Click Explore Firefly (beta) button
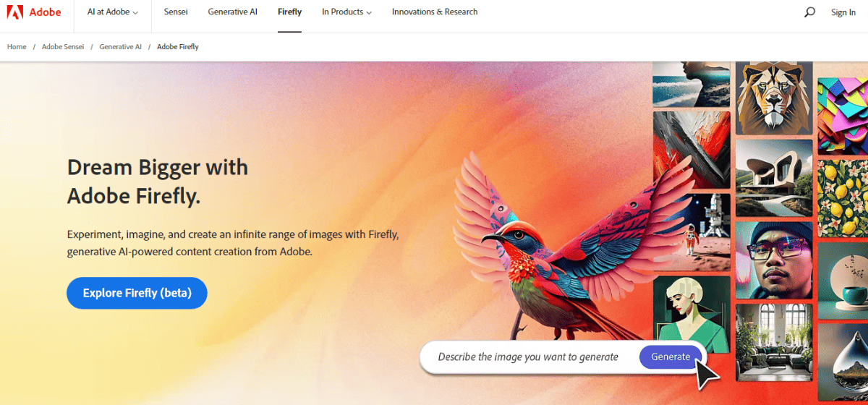The image size is (868, 405). 137,293
